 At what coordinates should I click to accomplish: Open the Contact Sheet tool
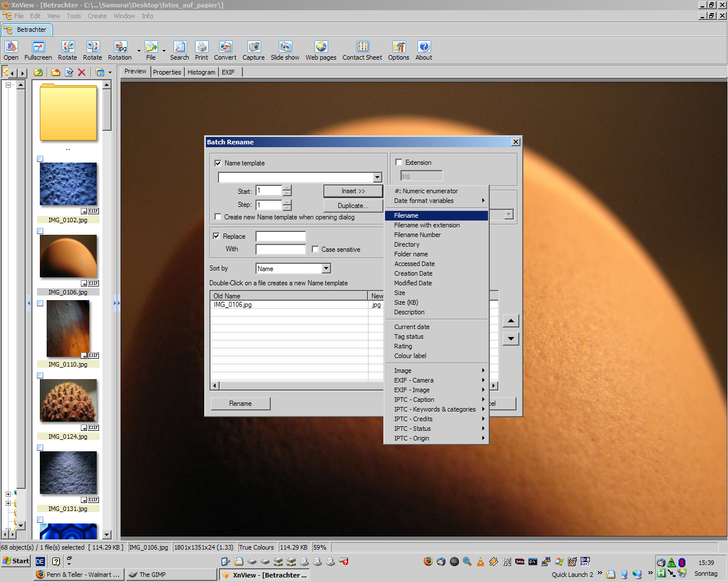click(362, 50)
